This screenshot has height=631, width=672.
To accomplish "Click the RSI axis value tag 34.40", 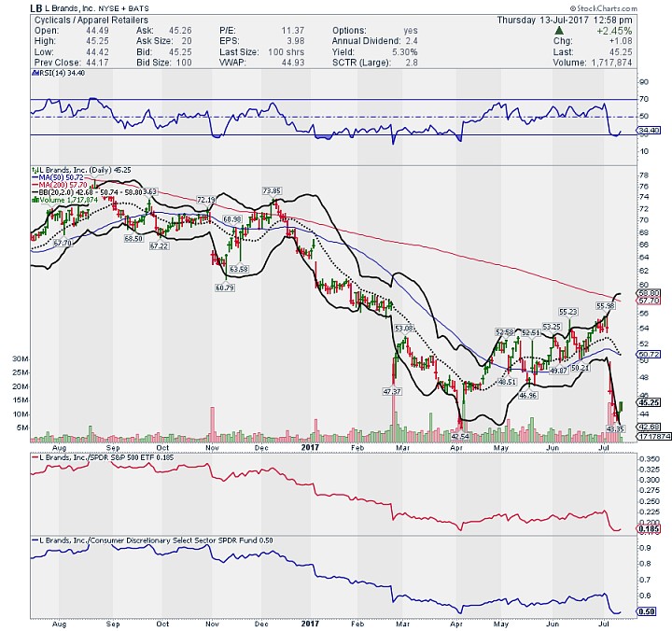I will [x=650, y=130].
